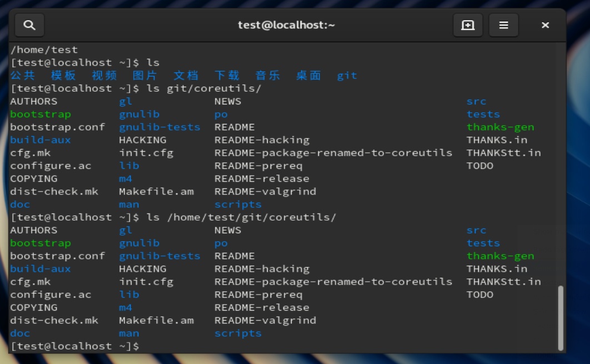The width and height of the screenshot is (590, 364).
Task: Click the terminal vertical scrollbar thumb
Action: coord(561,318)
